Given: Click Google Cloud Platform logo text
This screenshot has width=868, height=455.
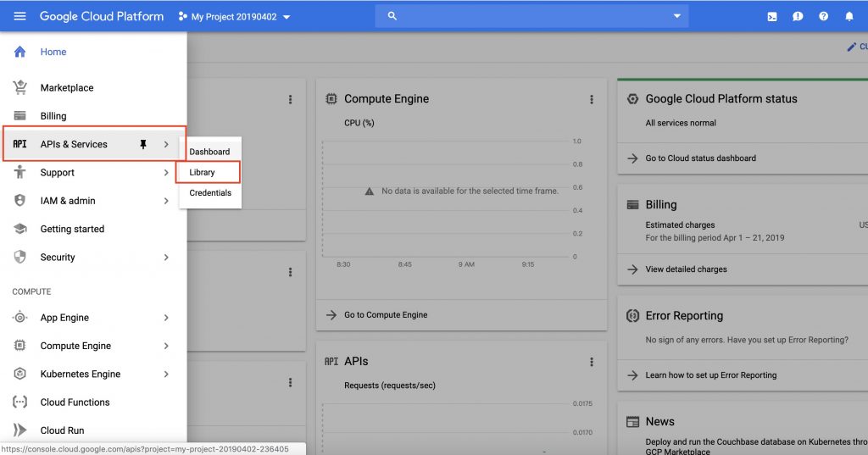Looking at the screenshot, I should coord(102,16).
